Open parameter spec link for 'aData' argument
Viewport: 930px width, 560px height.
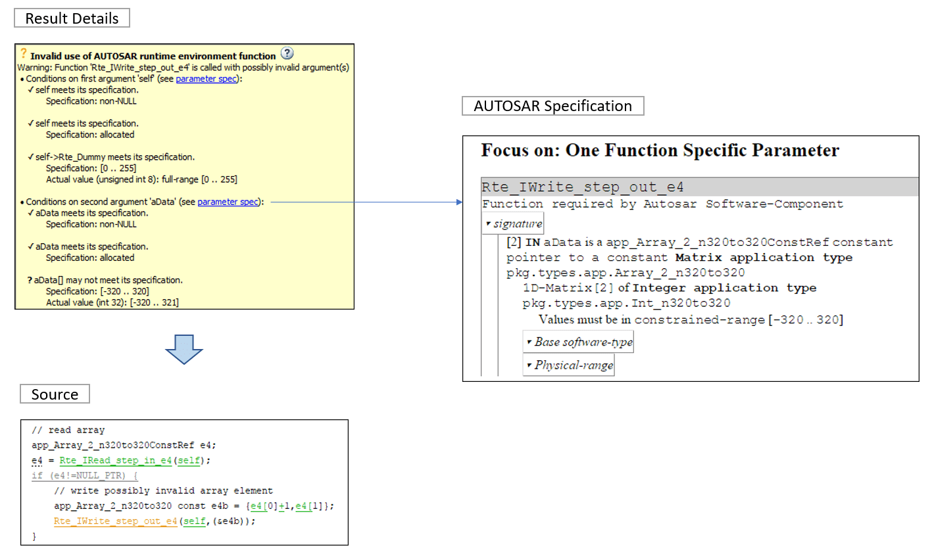pos(228,202)
